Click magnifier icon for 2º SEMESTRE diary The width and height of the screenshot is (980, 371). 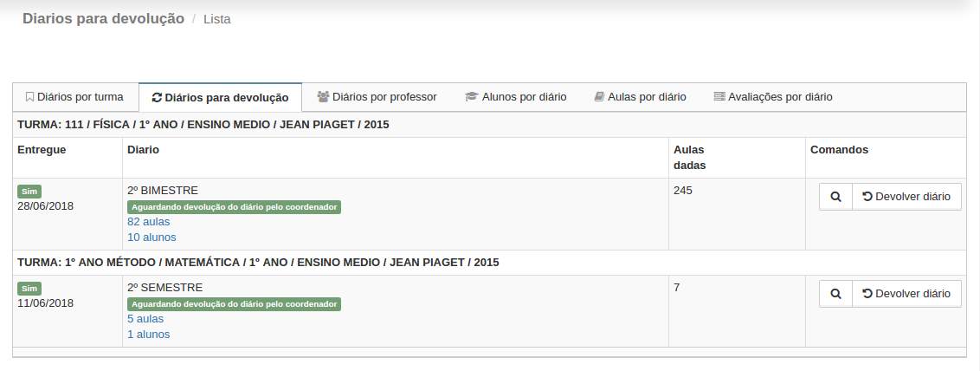click(x=835, y=294)
